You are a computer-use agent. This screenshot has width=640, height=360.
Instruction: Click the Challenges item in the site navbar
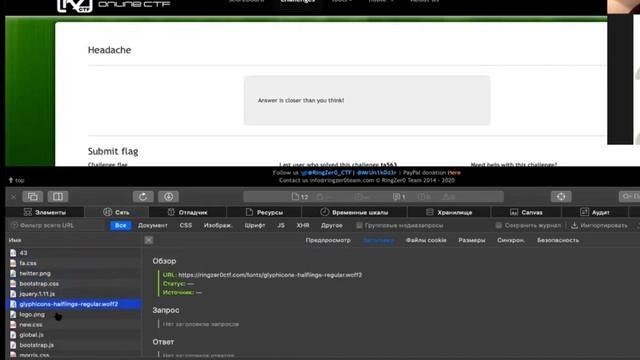click(x=298, y=1)
